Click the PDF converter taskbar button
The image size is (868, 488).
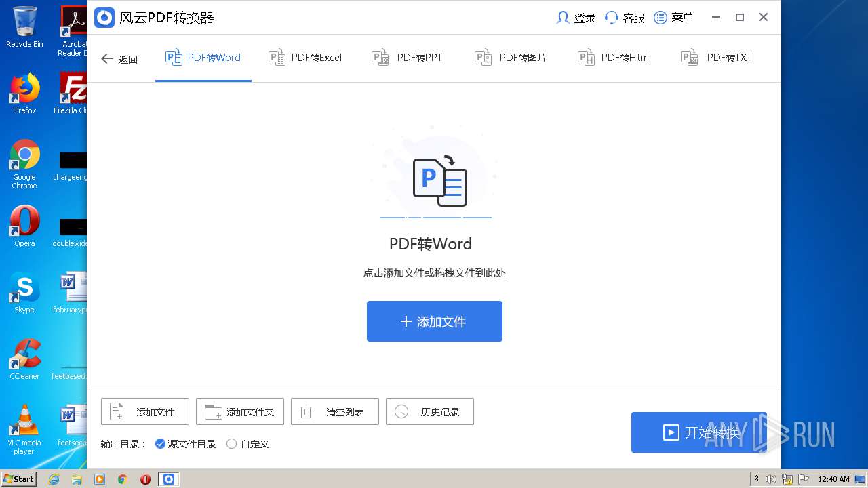pyautogui.click(x=169, y=479)
